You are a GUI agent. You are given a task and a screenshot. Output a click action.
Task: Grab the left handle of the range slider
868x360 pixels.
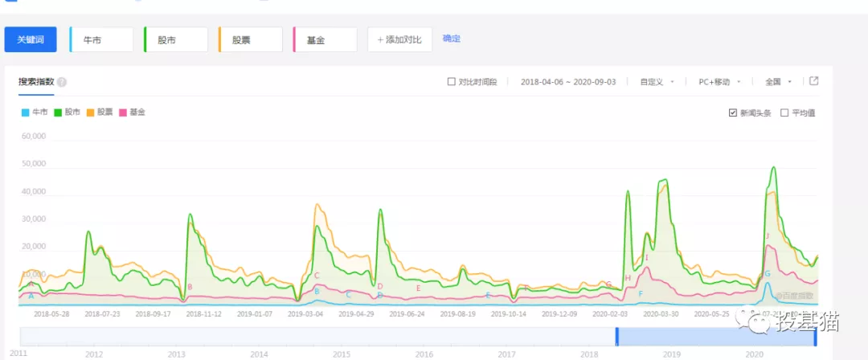point(617,337)
